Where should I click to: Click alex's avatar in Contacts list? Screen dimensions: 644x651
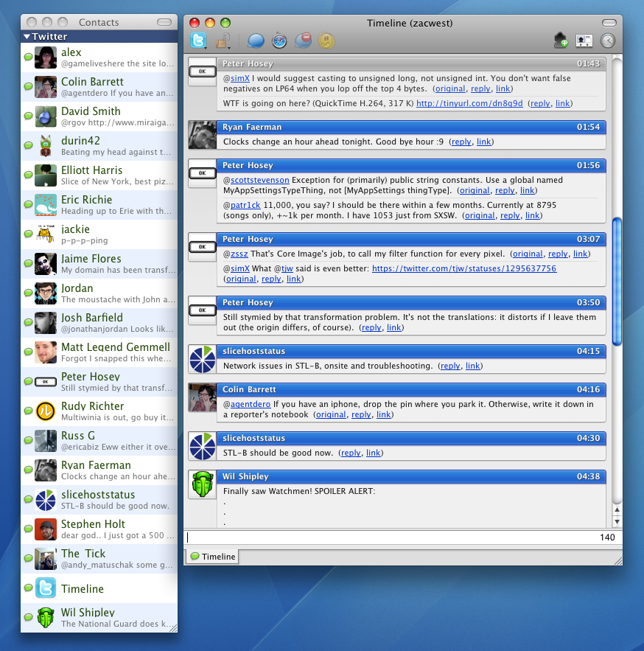[46, 58]
